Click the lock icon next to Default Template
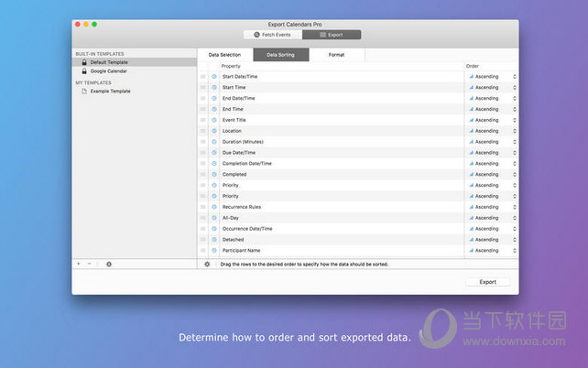The image size is (588, 368). click(84, 62)
